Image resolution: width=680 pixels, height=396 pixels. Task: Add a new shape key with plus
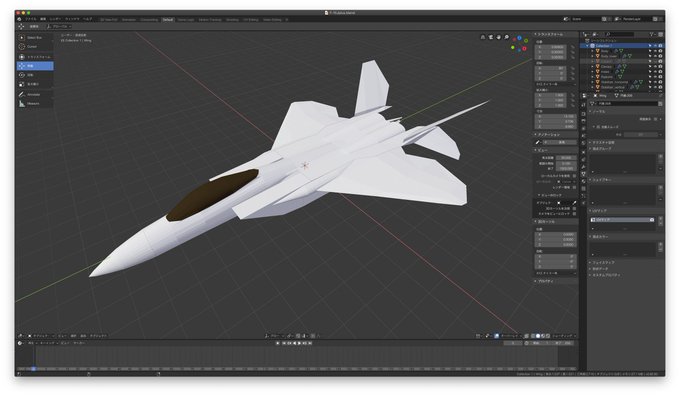(660, 187)
